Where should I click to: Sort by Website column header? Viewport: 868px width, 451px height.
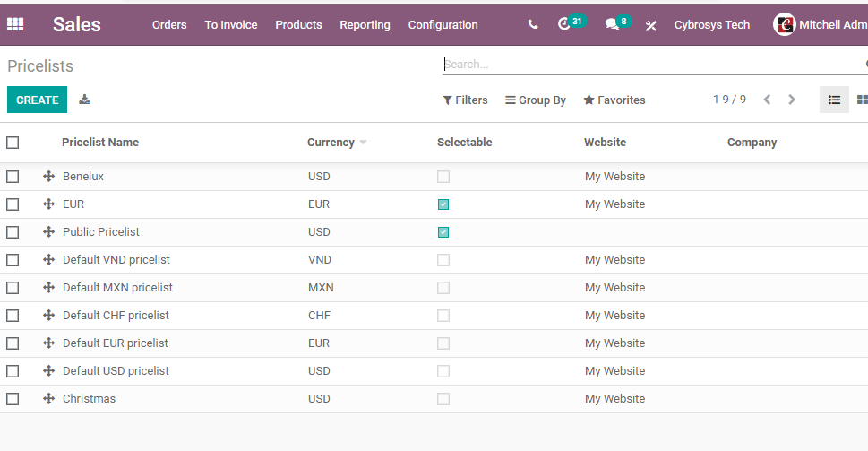tap(605, 143)
